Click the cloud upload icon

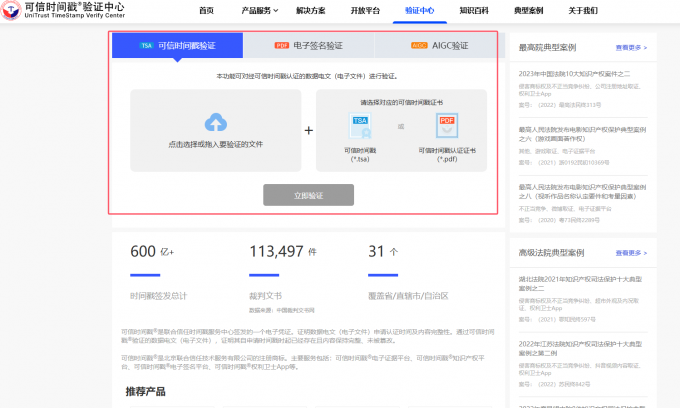tap(216, 123)
